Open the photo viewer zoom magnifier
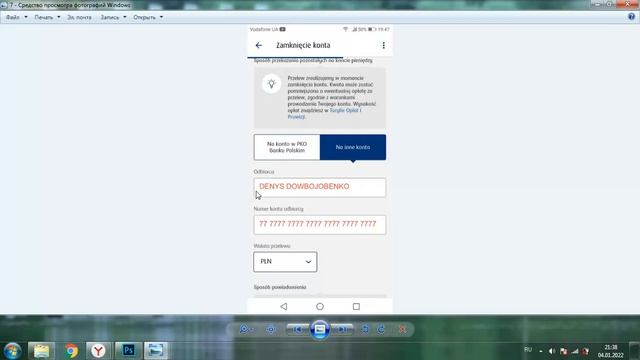Image resolution: width=640 pixels, height=360 pixels. point(245,329)
